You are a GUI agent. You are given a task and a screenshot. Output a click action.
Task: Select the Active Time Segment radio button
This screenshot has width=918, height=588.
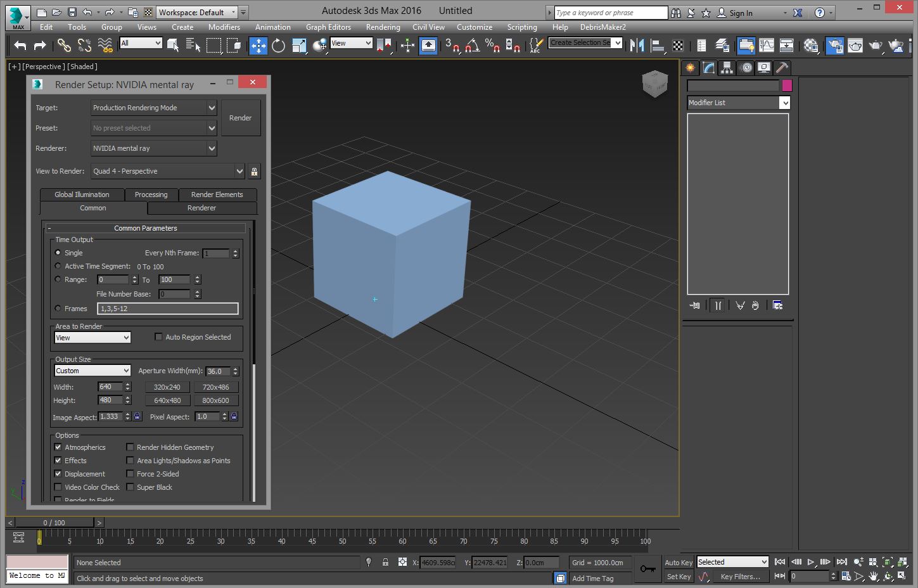[x=58, y=266]
